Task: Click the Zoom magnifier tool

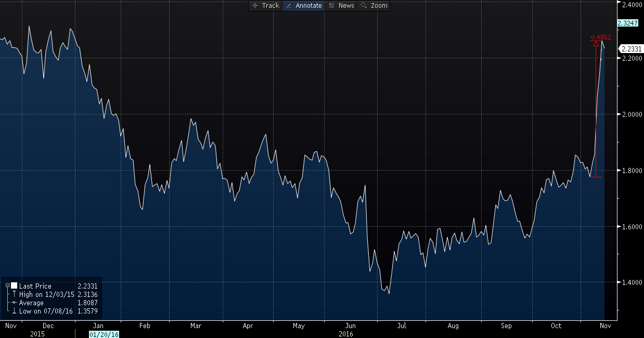Action: [374, 6]
